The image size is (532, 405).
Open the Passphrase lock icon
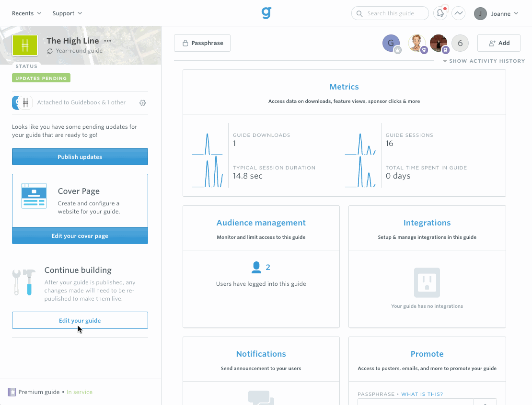[x=185, y=43]
